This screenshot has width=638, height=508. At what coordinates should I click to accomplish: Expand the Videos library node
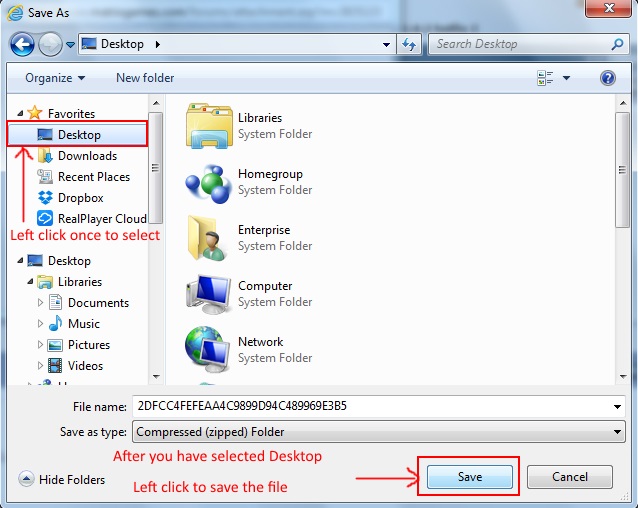click(x=40, y=365)
